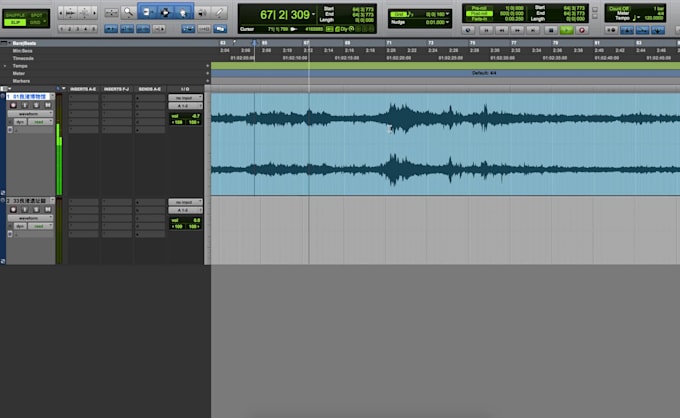Choose zoom preset 3

78,29
